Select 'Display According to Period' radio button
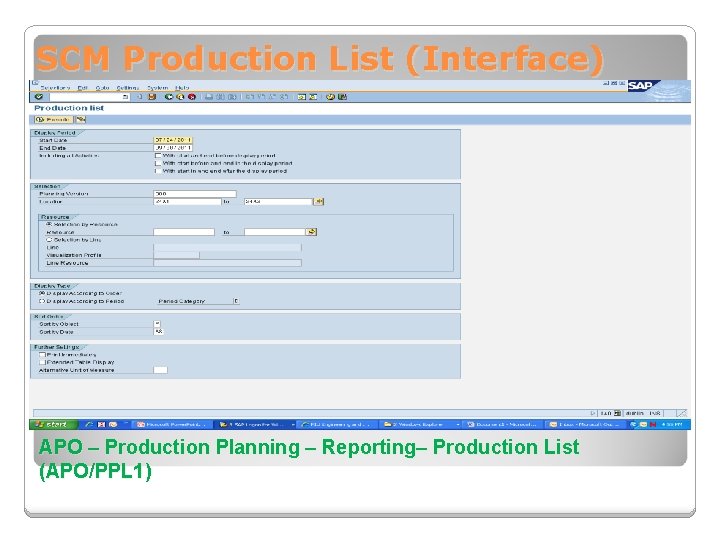 click(x=42, y=301)
